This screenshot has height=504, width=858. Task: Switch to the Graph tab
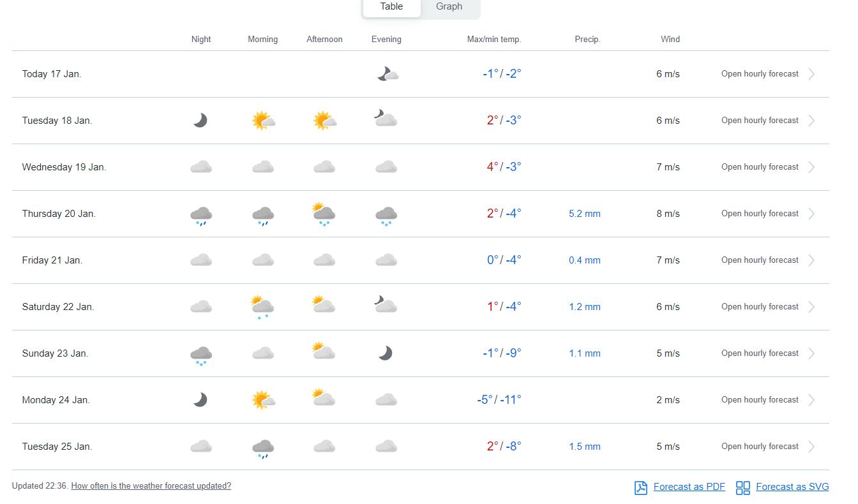point(449,6)
